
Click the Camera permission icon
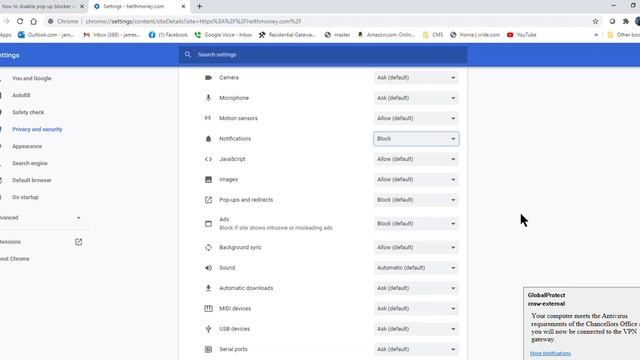point(208,78)
